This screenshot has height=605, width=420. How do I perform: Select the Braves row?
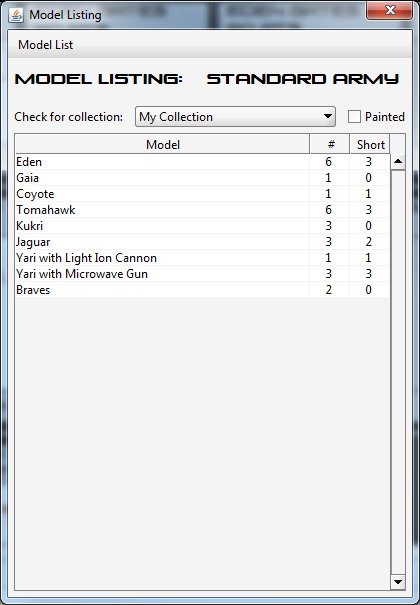point(202,290)
